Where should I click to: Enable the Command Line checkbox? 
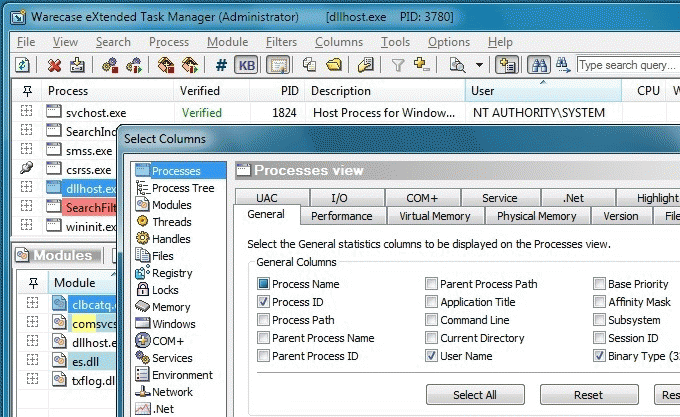[431, 320]
